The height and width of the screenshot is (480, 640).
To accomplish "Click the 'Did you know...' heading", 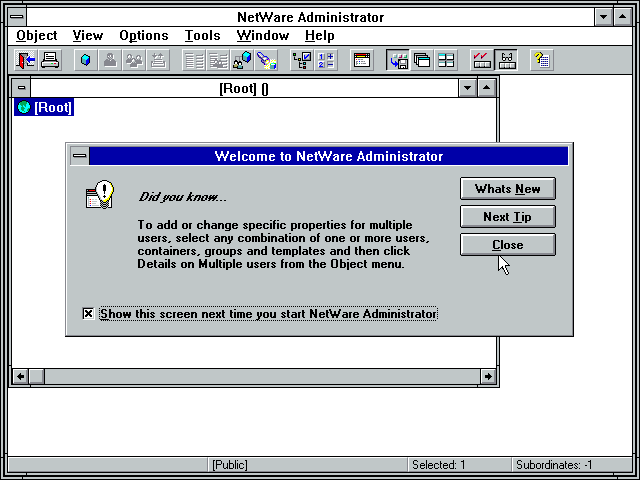I will [x=182, y=197].
